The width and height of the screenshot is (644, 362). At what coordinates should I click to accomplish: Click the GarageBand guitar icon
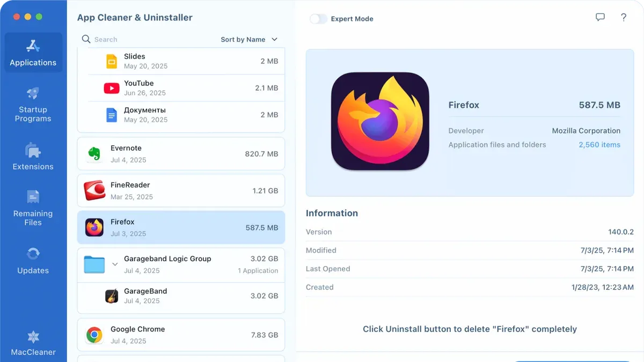pos(112,296)
